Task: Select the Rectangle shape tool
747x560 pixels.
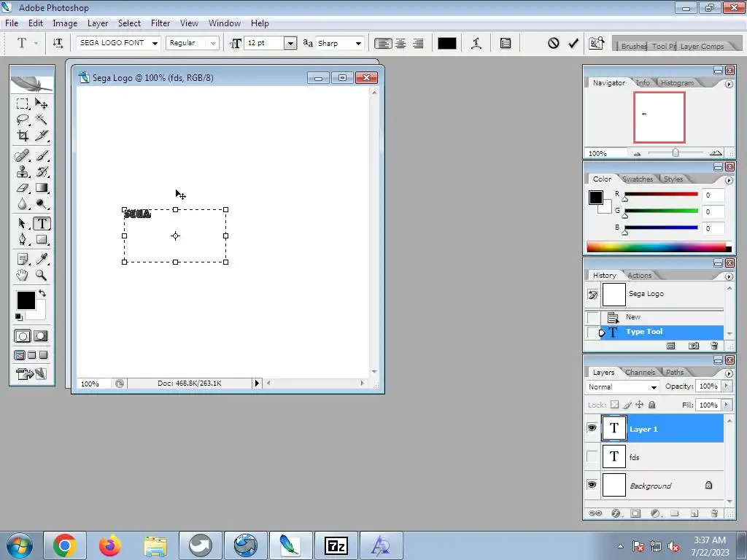Action: point(42,239)
